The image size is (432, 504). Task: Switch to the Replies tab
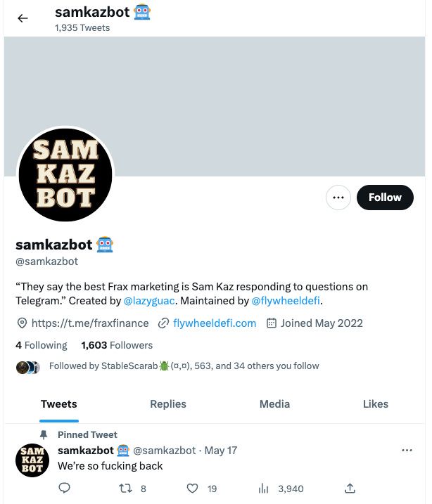168,404
